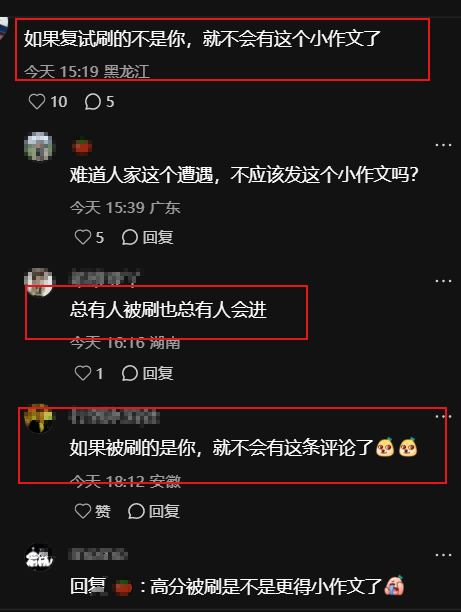Open the Hunan commenter's avatar profile
This screenshot has height=612, width=461.
pos(39,282)
